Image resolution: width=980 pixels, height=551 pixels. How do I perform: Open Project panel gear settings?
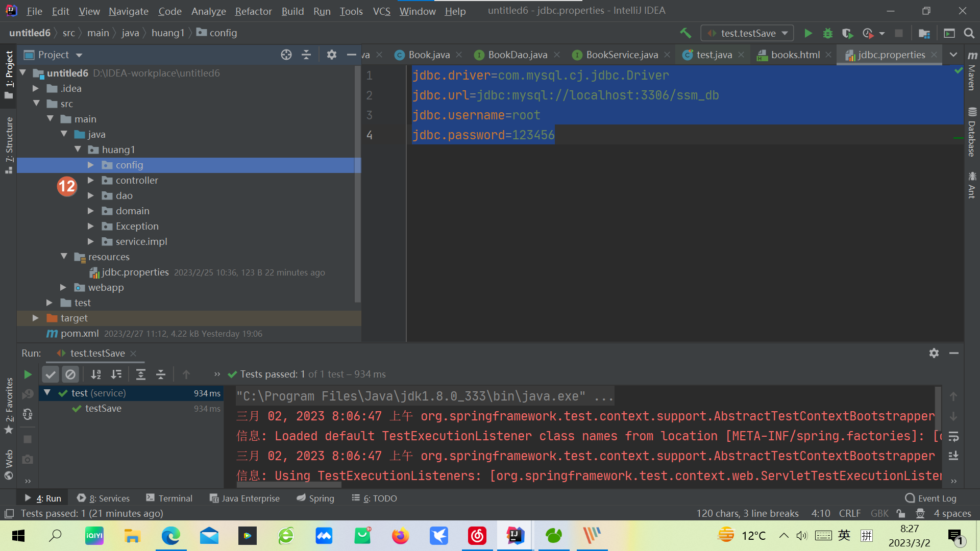332,55
